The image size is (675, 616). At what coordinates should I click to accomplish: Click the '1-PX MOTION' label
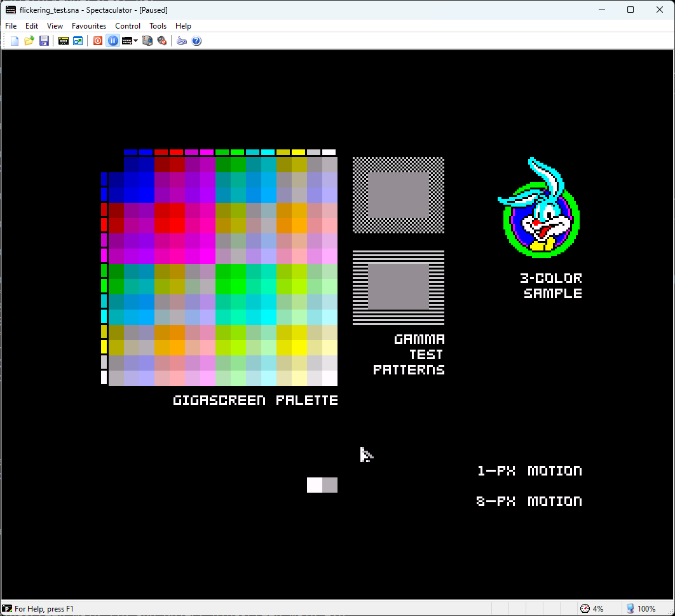tap(529, 470)
